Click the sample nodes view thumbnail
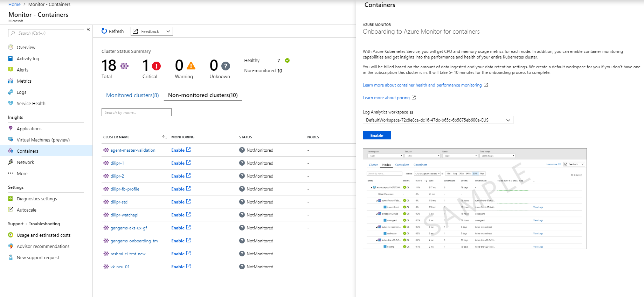Image resolution: width=644 pixels, height=297 pixels. 475,199
